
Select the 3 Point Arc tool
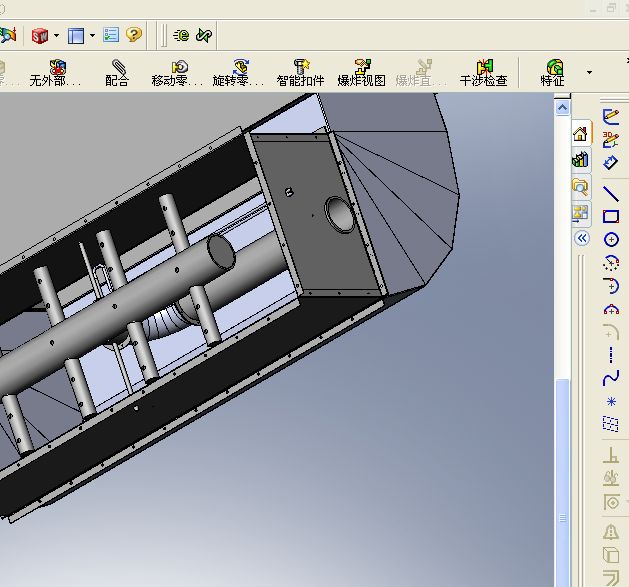pyautogui.click(x=611, y=309)
